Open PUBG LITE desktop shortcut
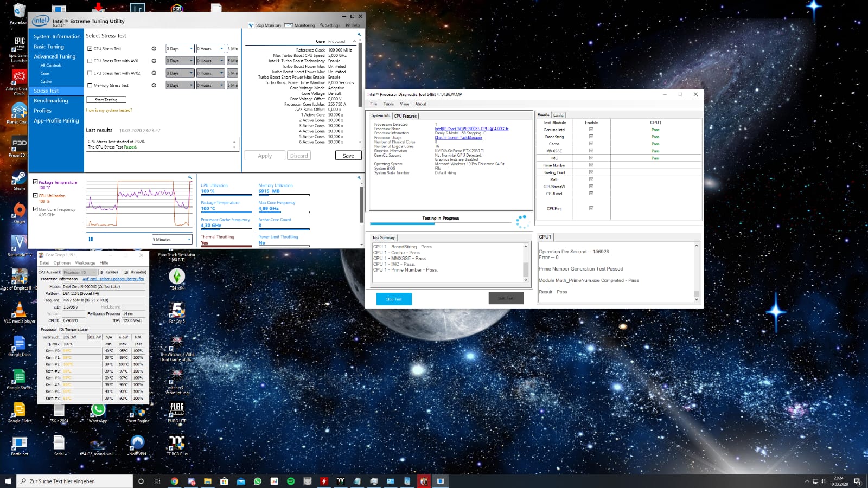The image size is (868, 488). (x=177, y=413)
